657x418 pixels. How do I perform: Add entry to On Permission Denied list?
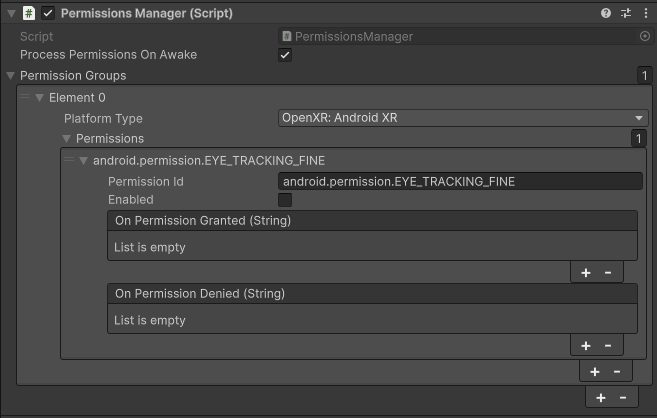586,345
